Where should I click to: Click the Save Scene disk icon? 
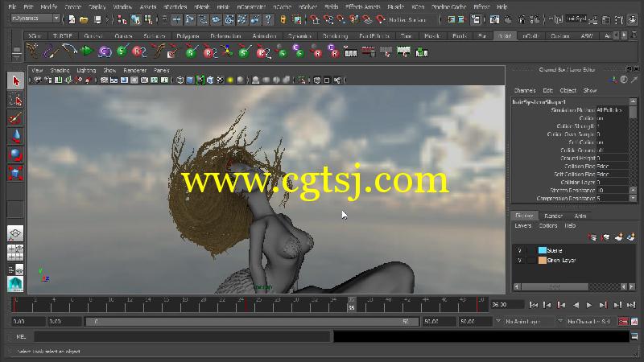(x=97, y=19)
